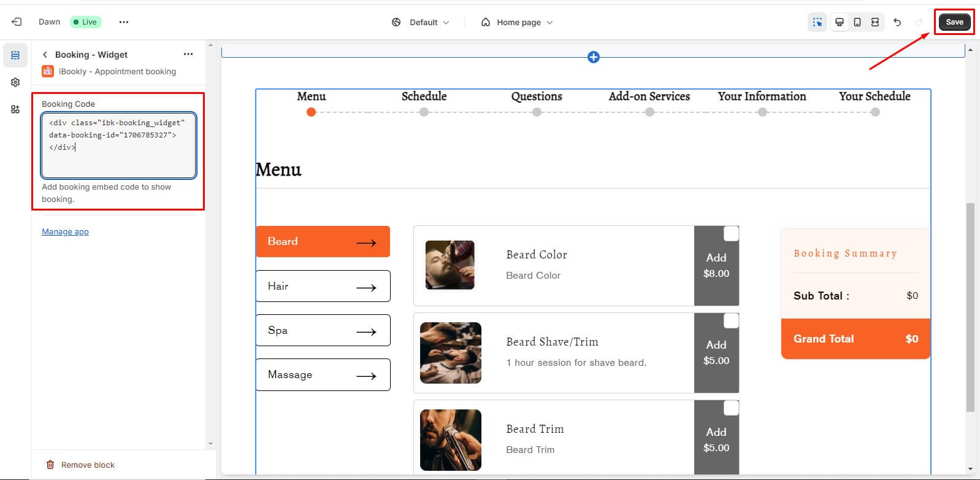Screen dimensions: 980x480
Task: Switch to mobile preview icon
Action: 857,22
